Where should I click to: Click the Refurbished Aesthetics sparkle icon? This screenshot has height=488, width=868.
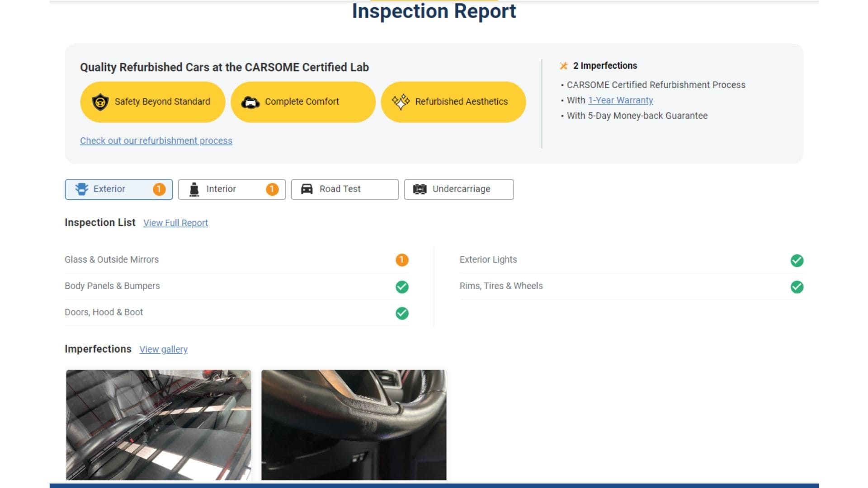(x=401, y=101)
